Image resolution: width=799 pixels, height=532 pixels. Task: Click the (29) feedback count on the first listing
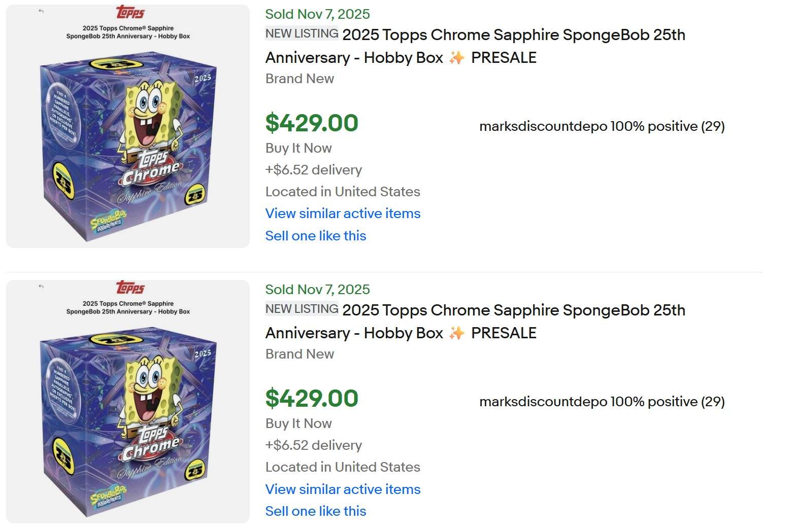coord(713,127)
